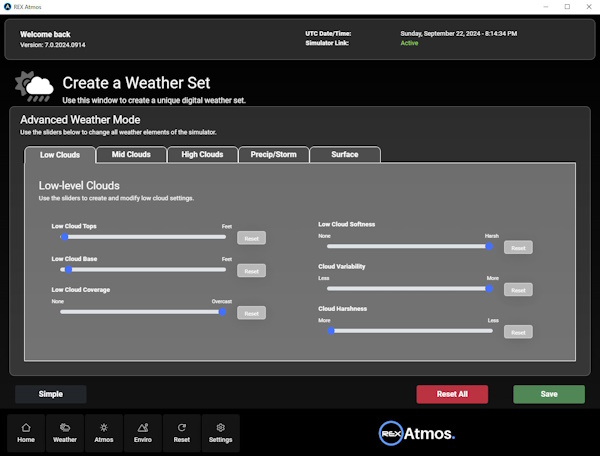Click the red Reset All button
The height and width of the screenshot is (456, 600).
pyautogui.click(x=452, y=394)
